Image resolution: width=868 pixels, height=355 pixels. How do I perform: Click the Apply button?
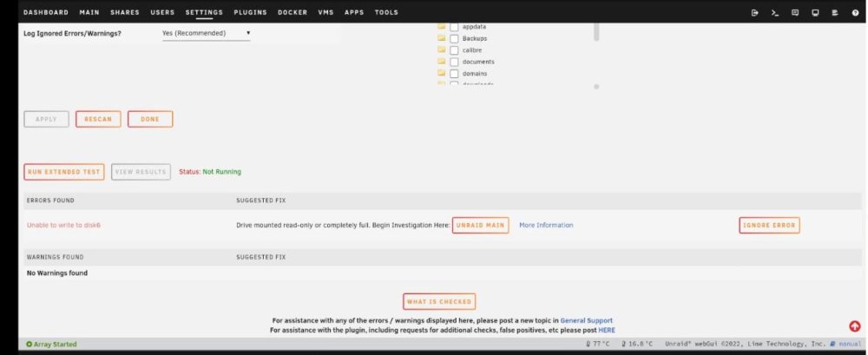[47, 119]
